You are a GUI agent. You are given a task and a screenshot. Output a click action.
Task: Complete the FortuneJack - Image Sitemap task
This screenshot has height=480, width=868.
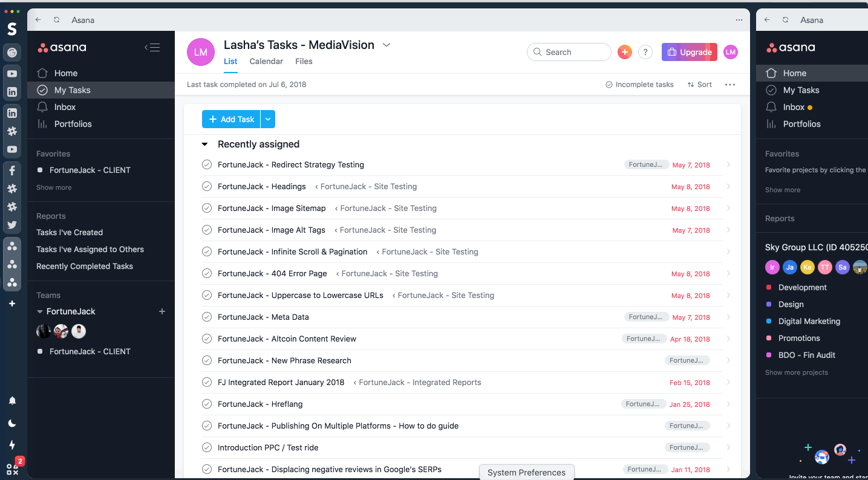(207, 208)
